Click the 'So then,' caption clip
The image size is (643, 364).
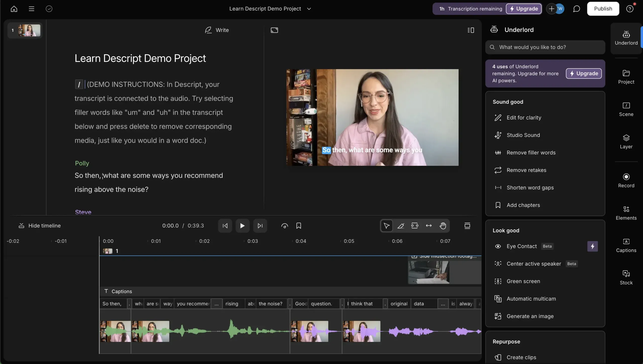[x=114, y=304]
